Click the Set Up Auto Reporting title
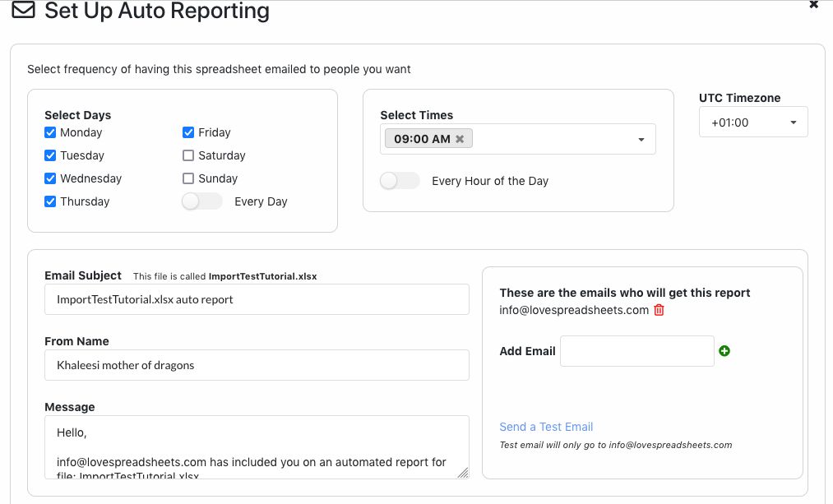The height and width of the screenshot is (504, 833). click(157, 11)
